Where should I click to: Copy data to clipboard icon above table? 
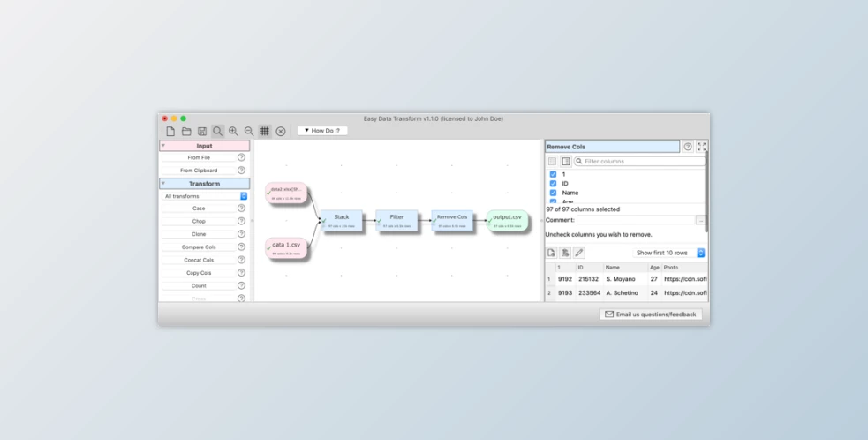(565, 253)
